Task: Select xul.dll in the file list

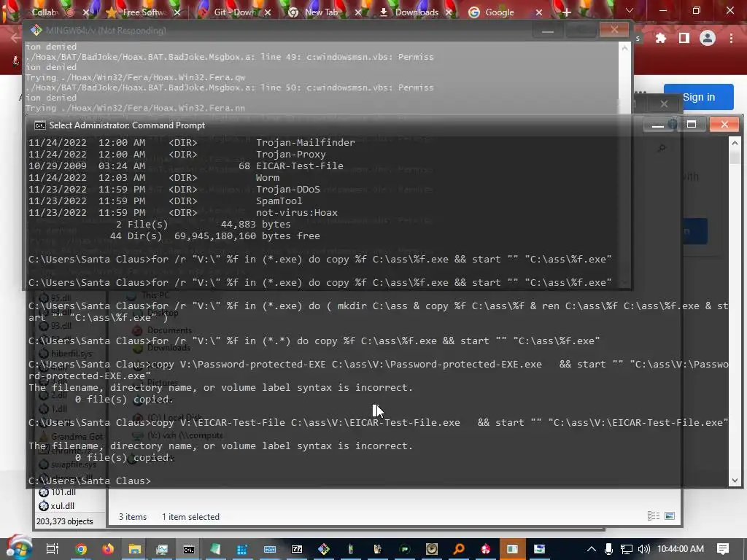Action: pyautogui.click(x=63, y=506)
